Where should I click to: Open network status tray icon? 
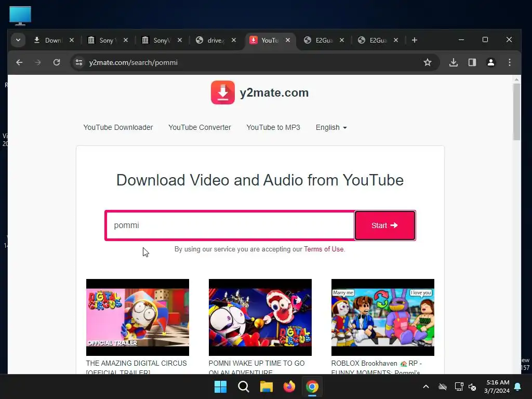tap(459, 387)
